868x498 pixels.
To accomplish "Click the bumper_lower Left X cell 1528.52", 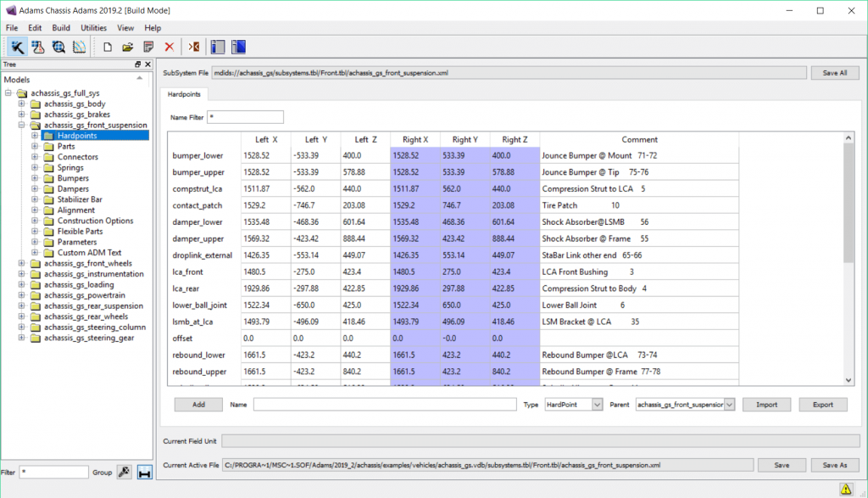I will coord(265,155).
